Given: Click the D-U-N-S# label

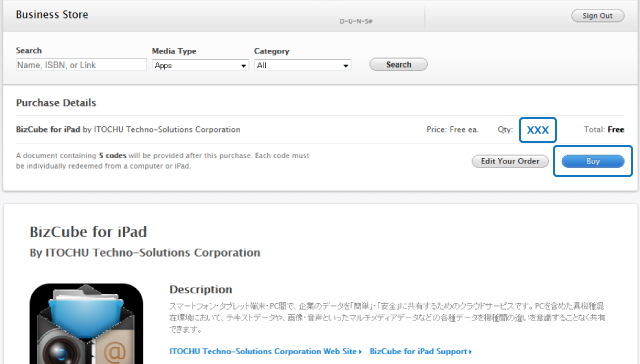Looking at the screenshot, I should (x=356, y=21).
